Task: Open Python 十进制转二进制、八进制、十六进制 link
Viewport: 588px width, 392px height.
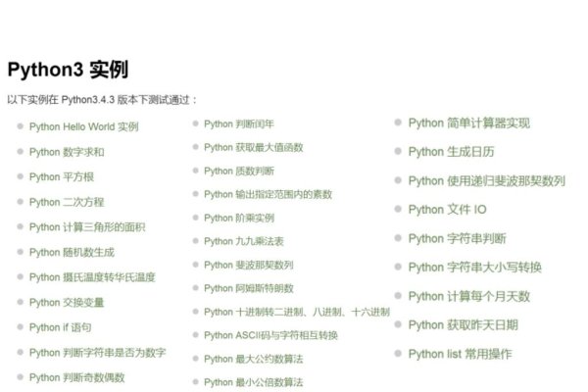Action: [x=297, y=312]
